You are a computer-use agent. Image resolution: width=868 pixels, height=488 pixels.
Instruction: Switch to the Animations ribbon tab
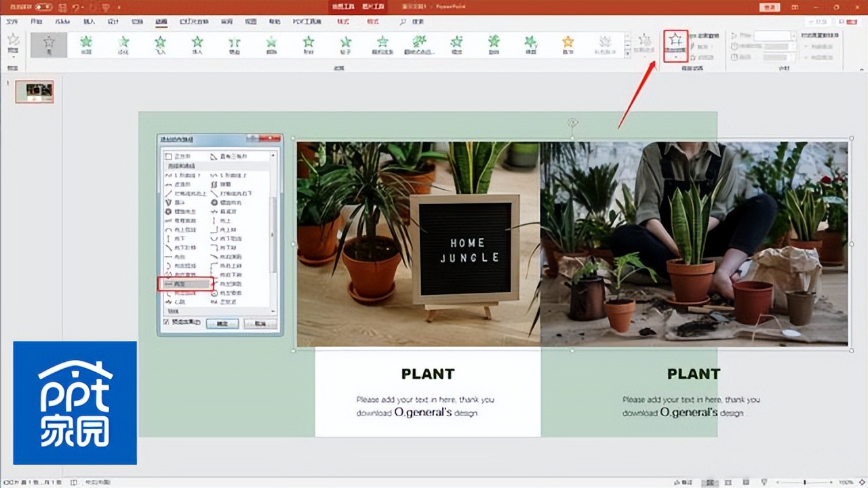pyautogui.click(x=160, y=22)
